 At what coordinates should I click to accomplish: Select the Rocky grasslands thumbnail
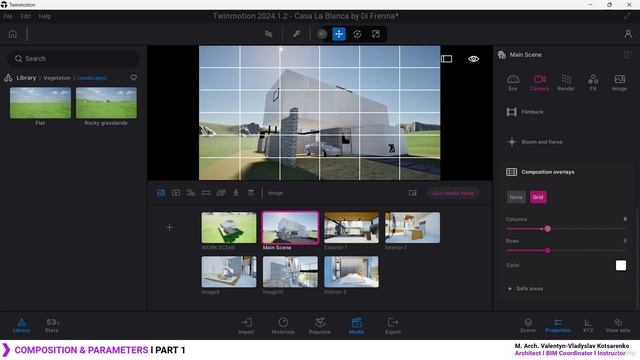pyautogui.click(x=106, y=103)
